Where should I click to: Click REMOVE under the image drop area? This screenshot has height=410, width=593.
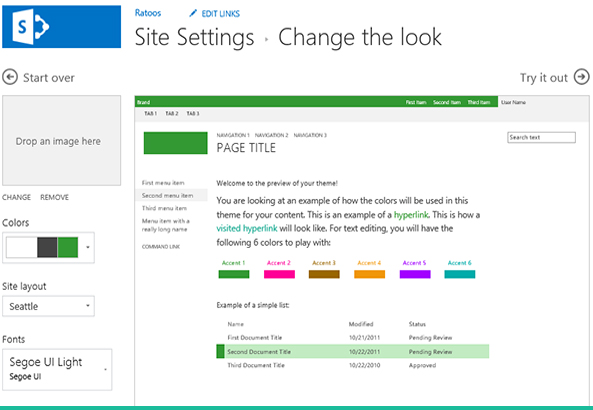point(54,197)
